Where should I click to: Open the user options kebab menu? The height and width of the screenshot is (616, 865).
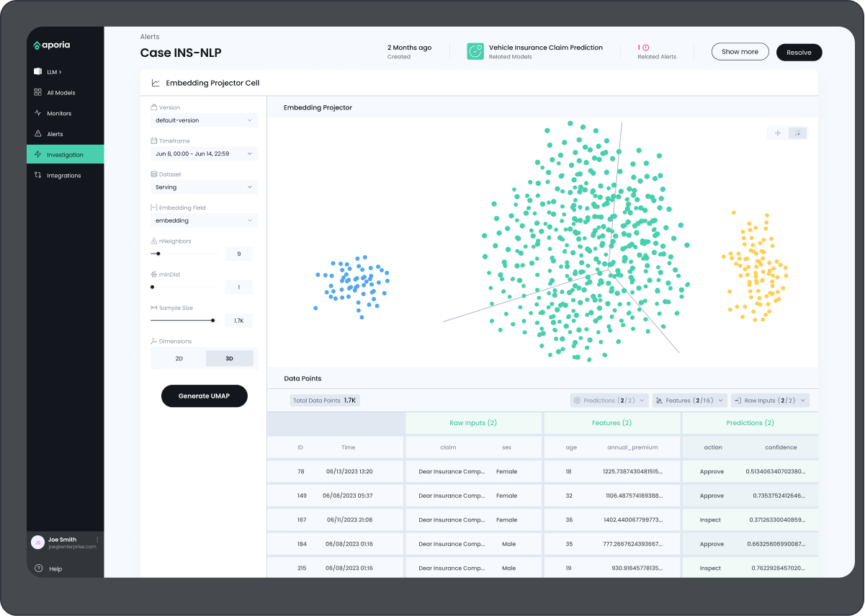(x=97, y=540)
